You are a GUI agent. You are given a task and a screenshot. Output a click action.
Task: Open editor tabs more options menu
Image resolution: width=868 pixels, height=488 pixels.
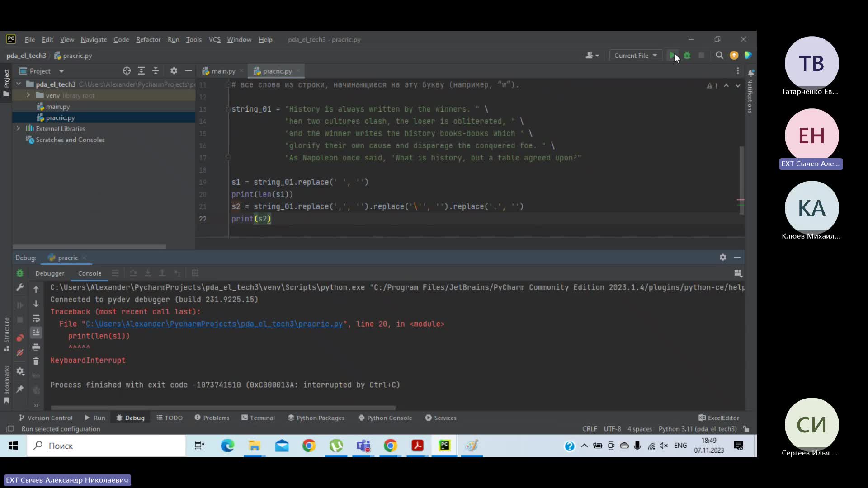click(x=737, y=71)
